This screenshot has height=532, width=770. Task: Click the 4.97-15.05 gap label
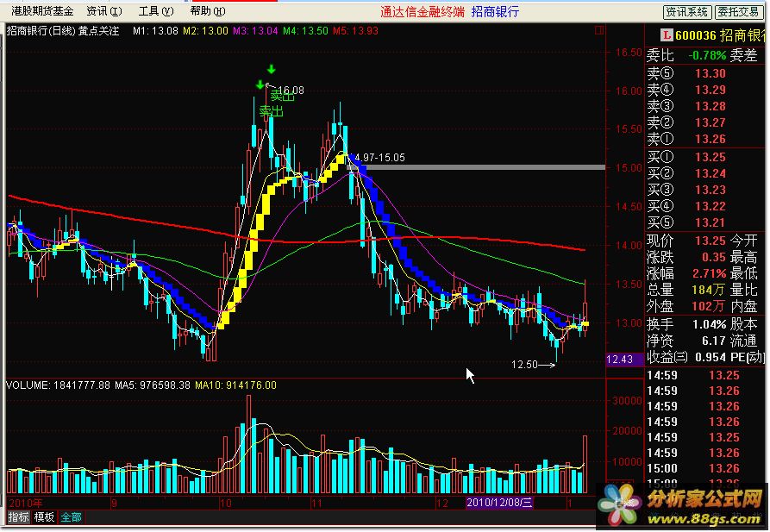point(380,158)
